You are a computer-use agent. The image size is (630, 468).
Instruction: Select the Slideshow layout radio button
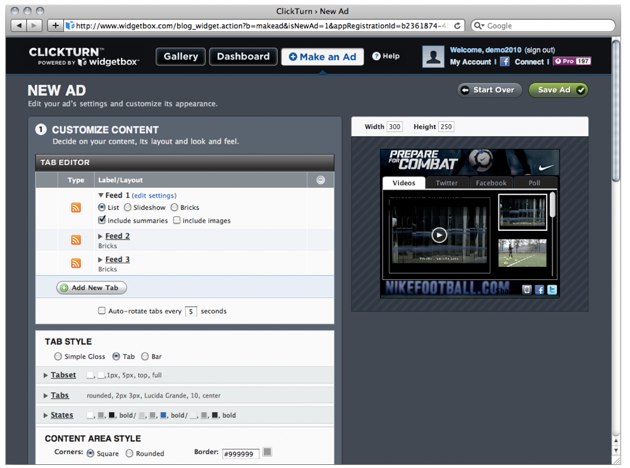tap(127, 207)
